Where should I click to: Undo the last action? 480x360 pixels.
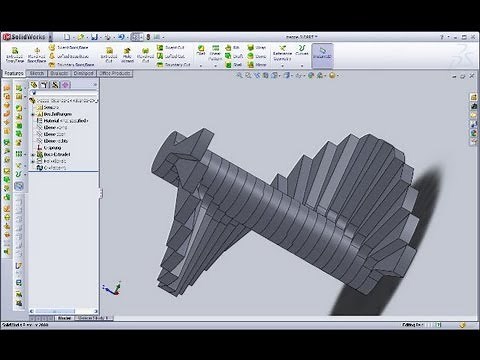pyautogui.click(x=121, y=37)
